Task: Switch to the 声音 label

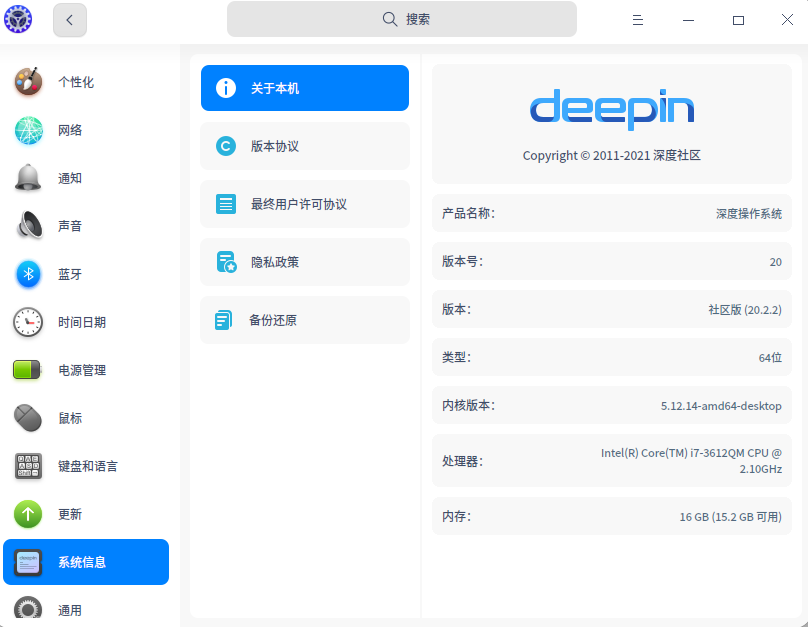Action: click(70, 226)
